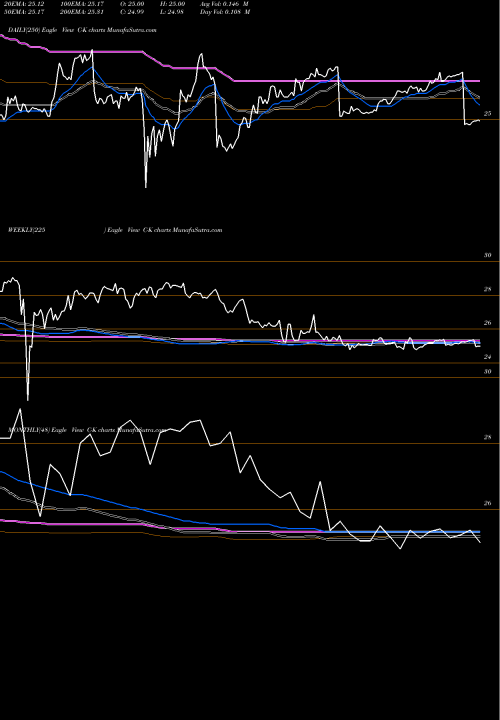The image size is (500, 720).
Task: Click the 30 axis label of monthly chart
Action: pyautogui.click(x=488, y=371)
